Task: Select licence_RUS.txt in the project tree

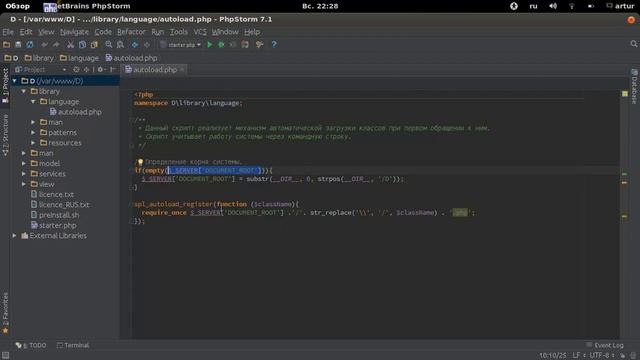Action: click(x=60, y=204)
